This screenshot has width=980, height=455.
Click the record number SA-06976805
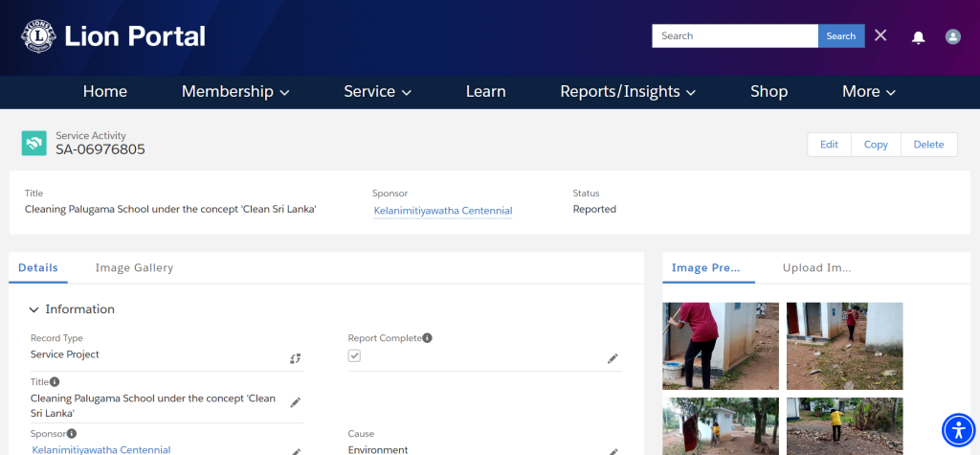(100, 149)
